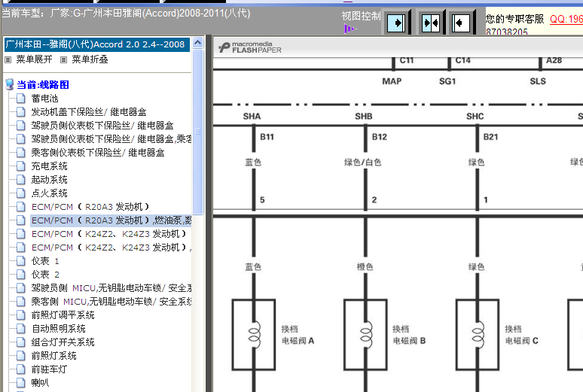
Task: Click the SHA terminal label
Action: 252,117
